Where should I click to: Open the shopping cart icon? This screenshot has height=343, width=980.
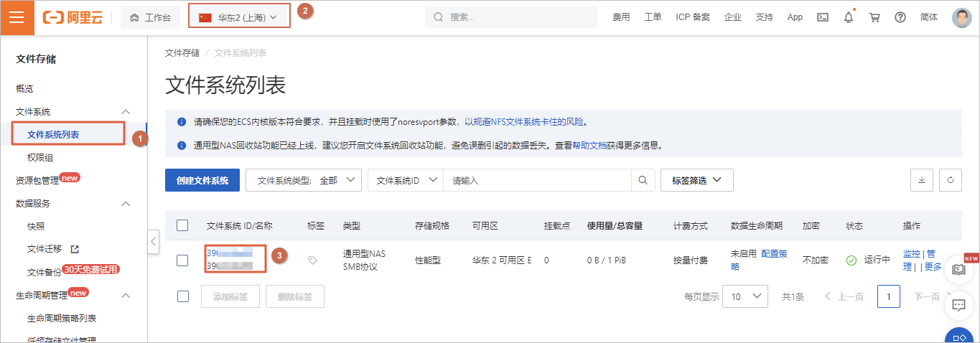(x=874, y=18)
